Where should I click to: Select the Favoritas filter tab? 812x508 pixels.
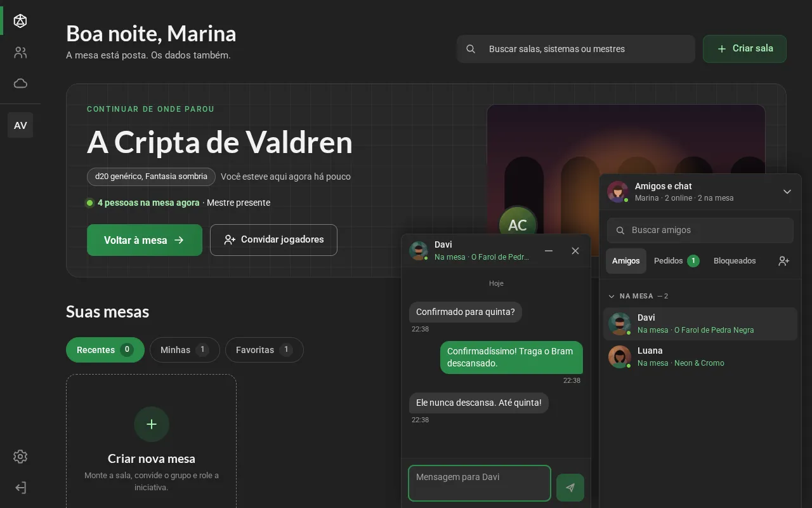264,350
